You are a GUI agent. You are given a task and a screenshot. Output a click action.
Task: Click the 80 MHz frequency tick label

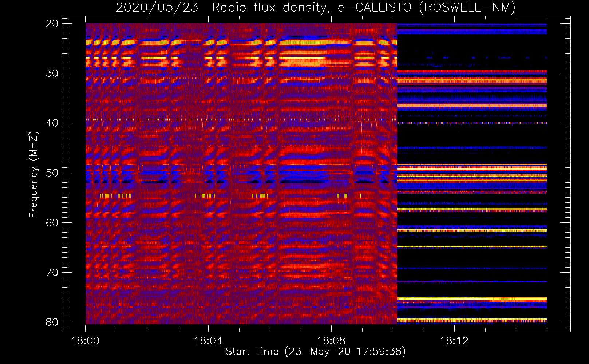click(52, 322)
